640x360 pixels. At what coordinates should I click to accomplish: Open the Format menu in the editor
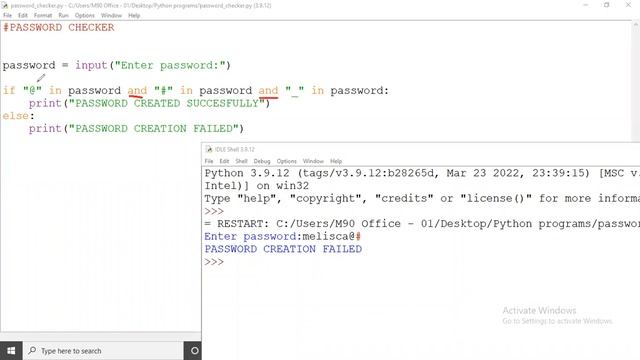[x=43, y=16]
